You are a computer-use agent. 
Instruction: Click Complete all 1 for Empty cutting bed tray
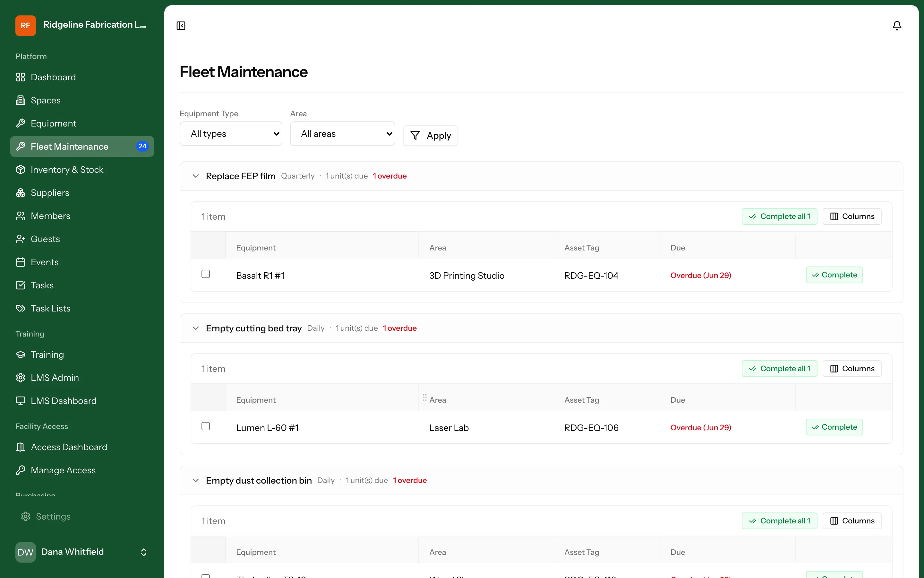point(779,369)
